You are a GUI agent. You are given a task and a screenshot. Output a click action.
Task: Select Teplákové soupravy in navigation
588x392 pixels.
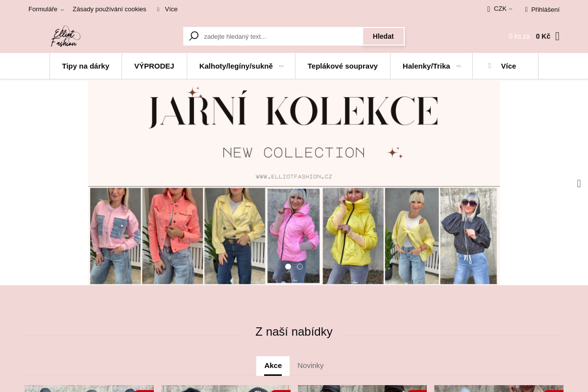tap(343, 66)
